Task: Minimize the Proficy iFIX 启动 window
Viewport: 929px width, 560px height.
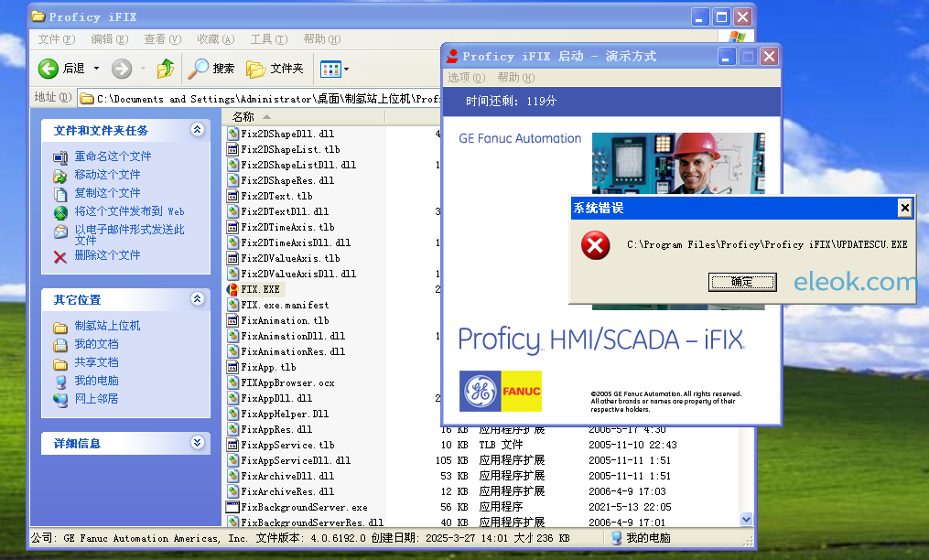Action: click(727, 57)
